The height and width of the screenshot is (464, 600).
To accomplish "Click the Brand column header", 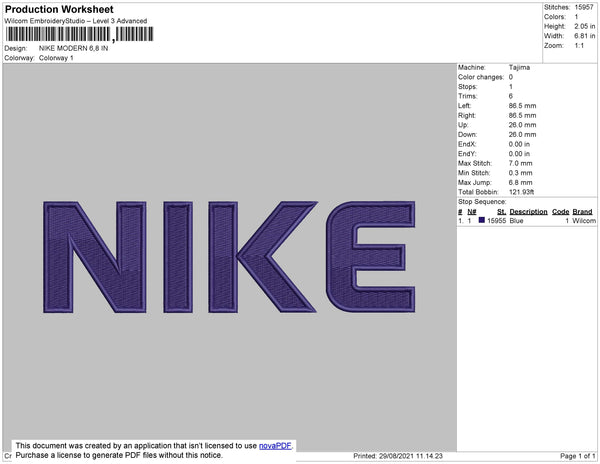I will (x=583, y=212).
